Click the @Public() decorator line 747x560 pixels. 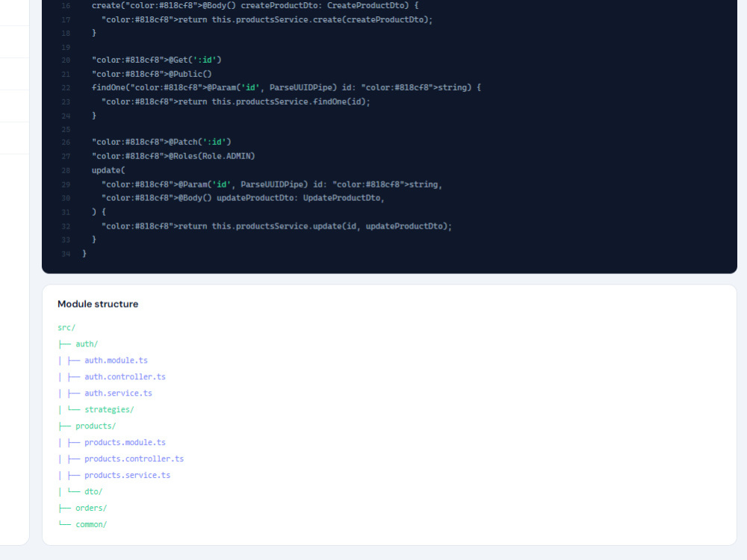(x=152, y=74)
